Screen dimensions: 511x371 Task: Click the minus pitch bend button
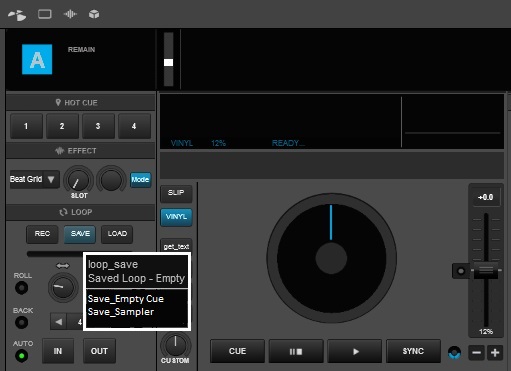tap(477, 353)
